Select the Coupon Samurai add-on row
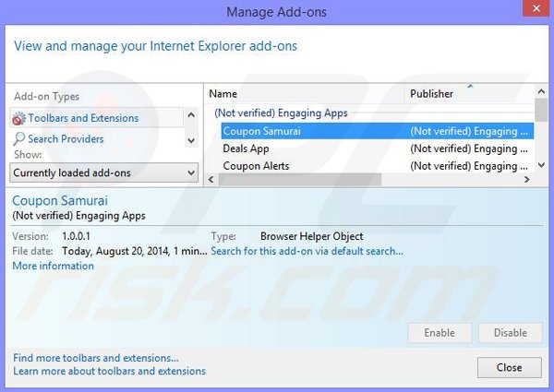554x392 pixels. pos(378,131)
